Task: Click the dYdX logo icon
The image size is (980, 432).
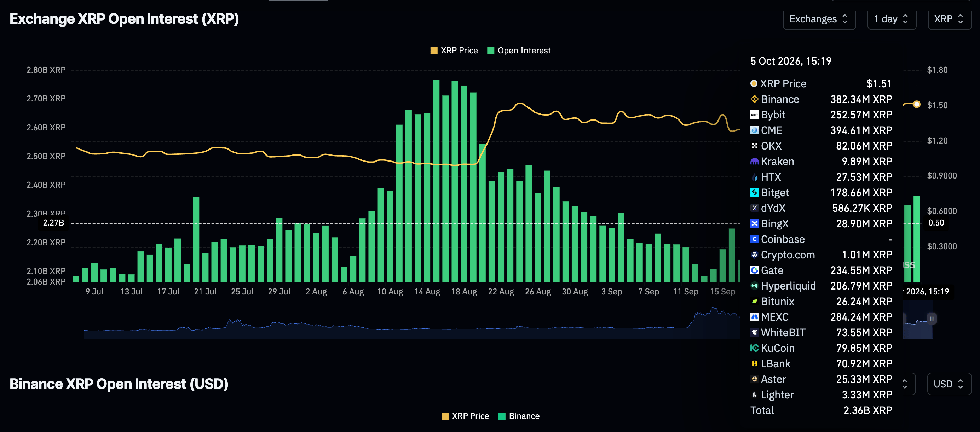Action: pyautogui.click(x=754, y=208)
